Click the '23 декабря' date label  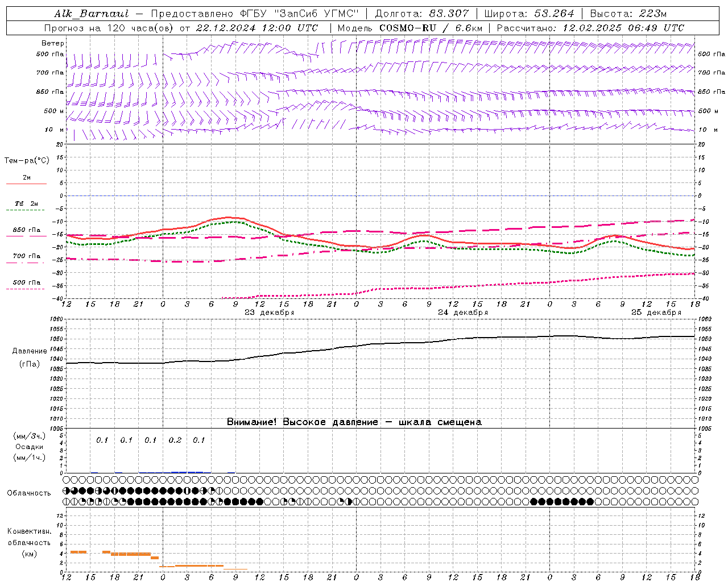click(269, 313)
